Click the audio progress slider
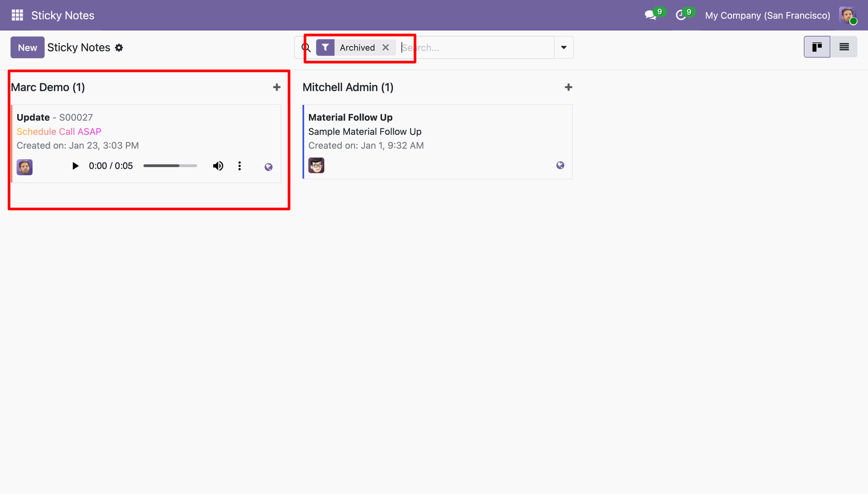 pyautogui.click(x=170, y=166)
